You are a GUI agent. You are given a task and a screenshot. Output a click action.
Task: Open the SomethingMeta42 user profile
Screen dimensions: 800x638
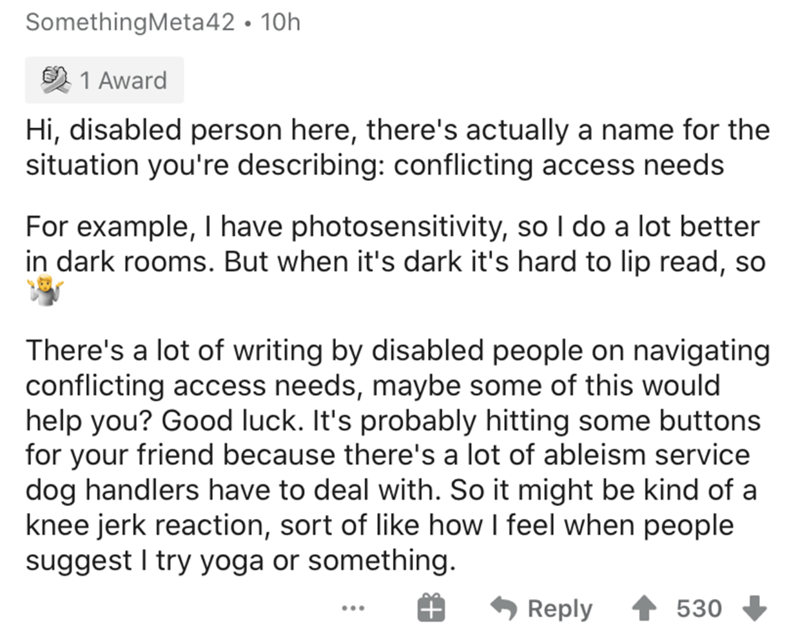pyautogui.click(x=128, y=24)
